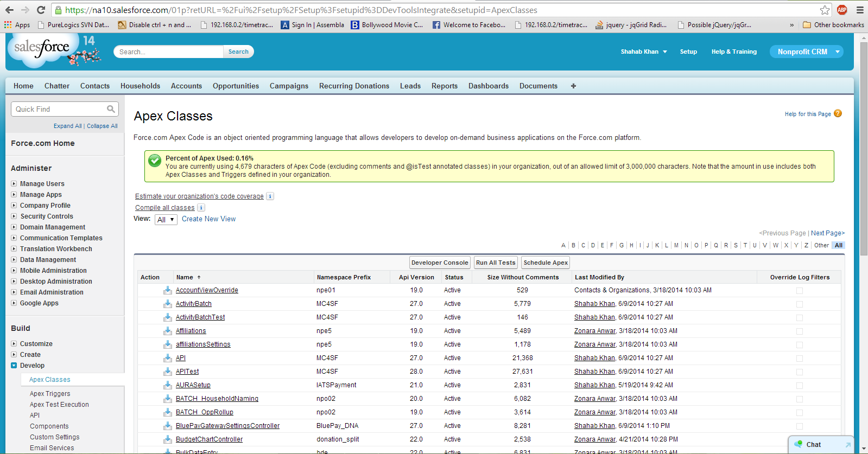Click the info icon beside Compile all classes
Screen dimensions: 868x454
(x=201, y=208)
